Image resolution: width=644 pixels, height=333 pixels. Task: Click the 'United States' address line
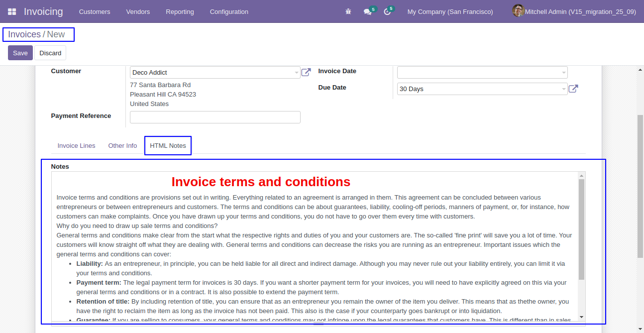149,104
